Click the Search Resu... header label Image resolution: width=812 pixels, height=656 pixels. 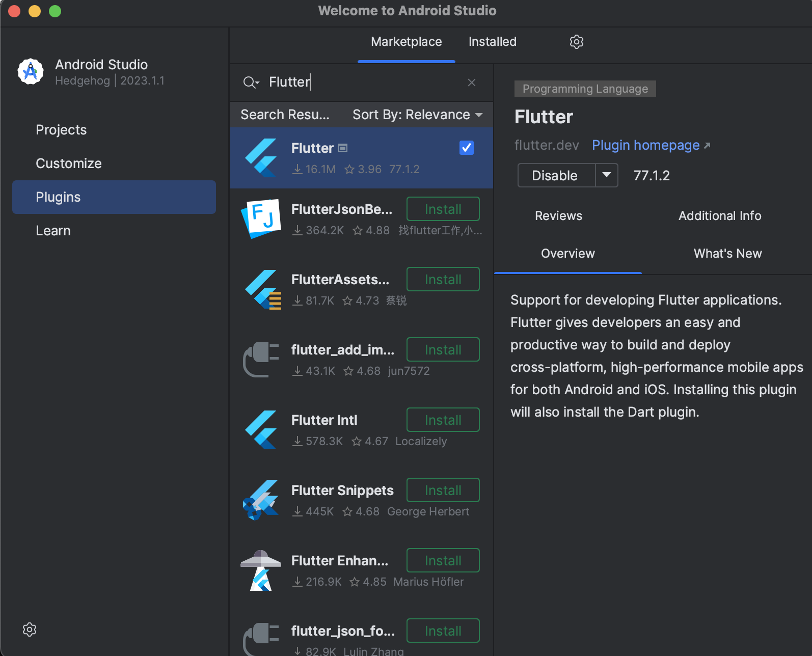coord(285,115)
